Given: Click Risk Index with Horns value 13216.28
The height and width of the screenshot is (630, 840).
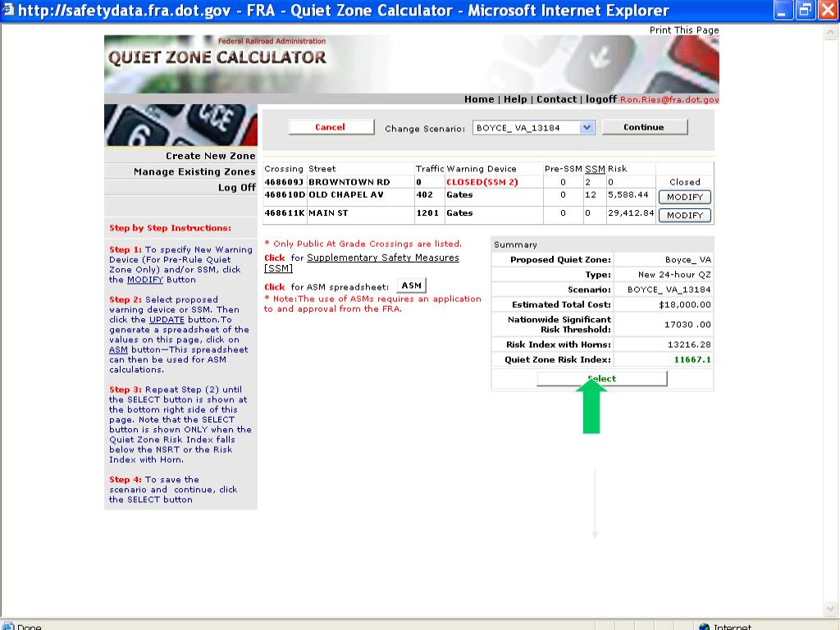Looking at the screenshot, I should pyautogui.click(x=689, y=345).
